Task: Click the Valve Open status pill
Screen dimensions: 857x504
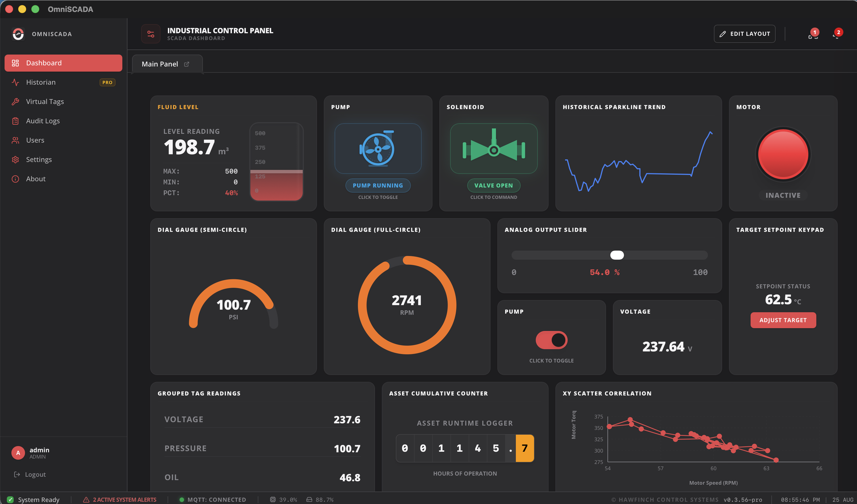Action: [x=494, y=186]
